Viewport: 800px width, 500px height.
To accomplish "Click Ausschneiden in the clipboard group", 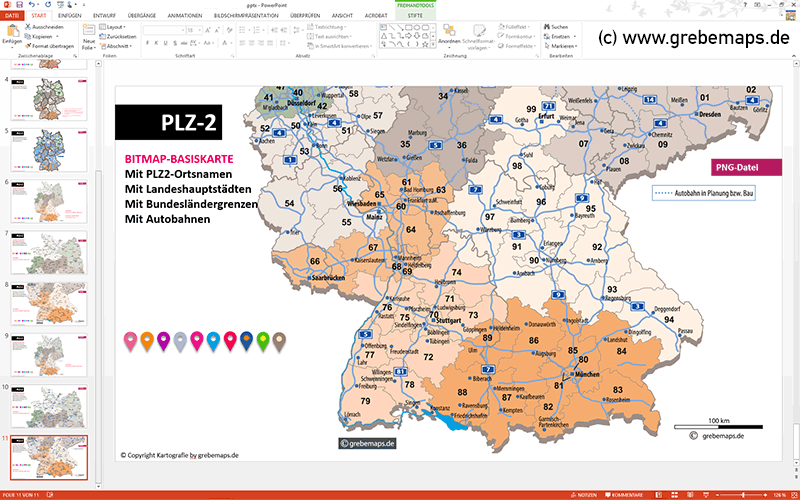I will pyautogui.click(x=48, y=26).
